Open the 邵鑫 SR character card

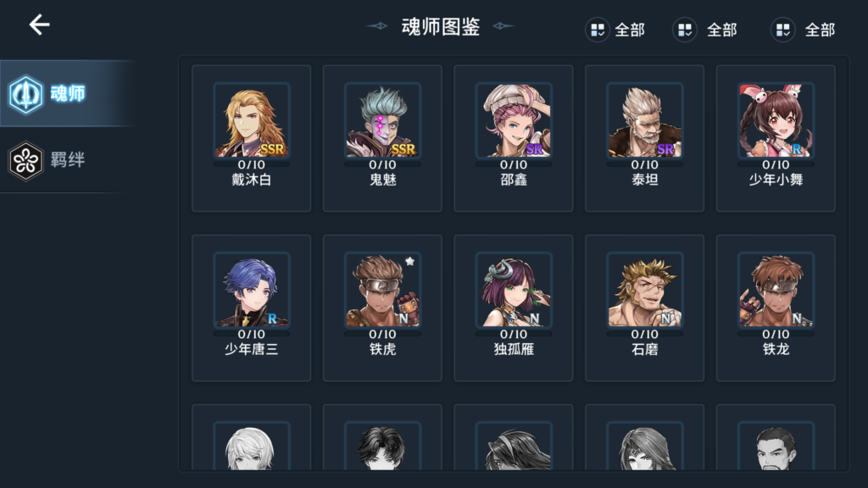coord(514,138)
